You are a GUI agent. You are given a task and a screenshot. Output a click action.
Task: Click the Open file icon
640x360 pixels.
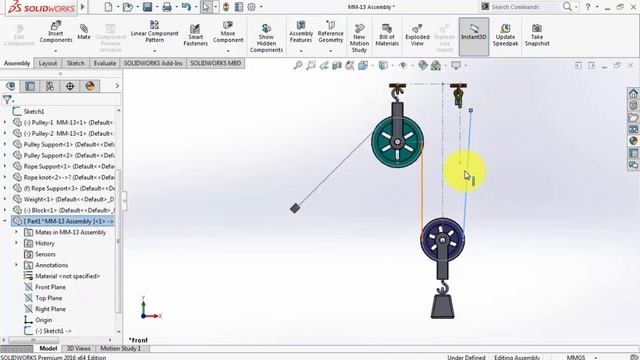pyautogui.click(x=128, y=7)
